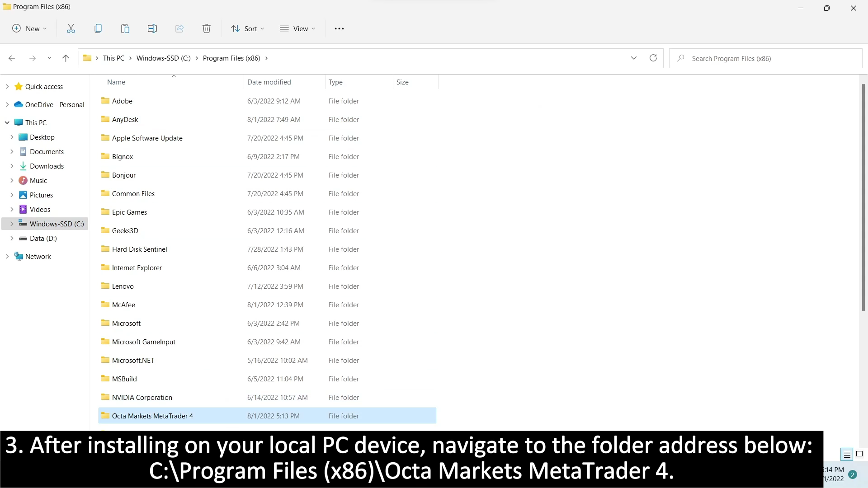Switch to large thumbnails view toggle
Image resolution: width=868 pixels, height=488 pixels.
tap(859, 454)
